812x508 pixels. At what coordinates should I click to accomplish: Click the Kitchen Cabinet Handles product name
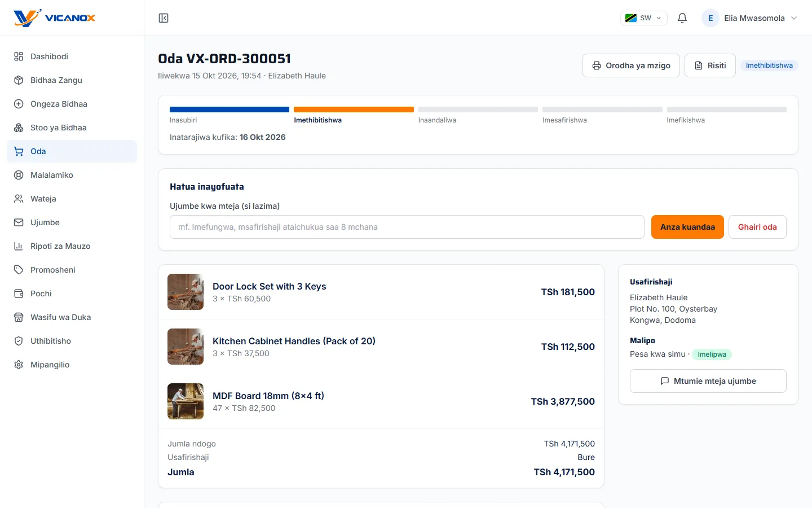[x=294, y=341]
